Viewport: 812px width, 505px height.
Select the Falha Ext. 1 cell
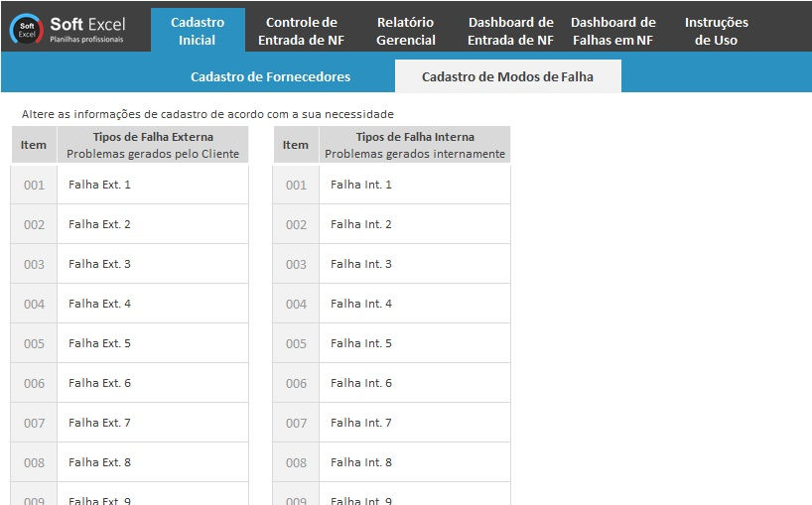pos(153,185)
